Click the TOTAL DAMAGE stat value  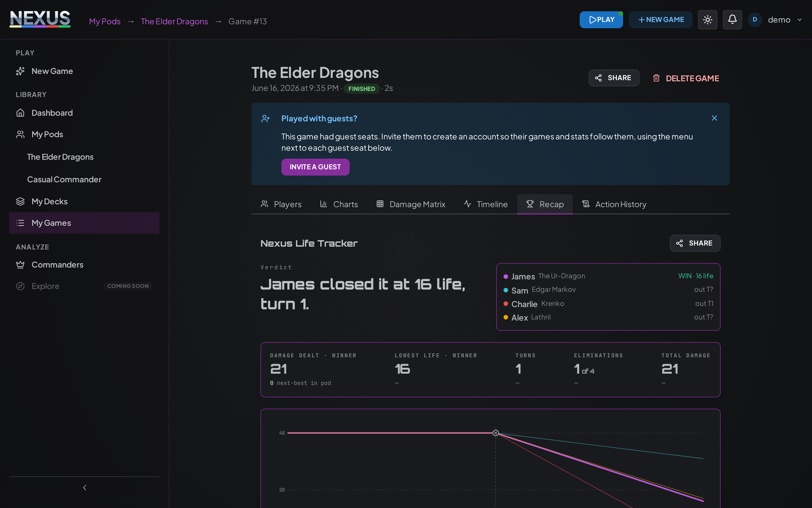click(670, 369)
